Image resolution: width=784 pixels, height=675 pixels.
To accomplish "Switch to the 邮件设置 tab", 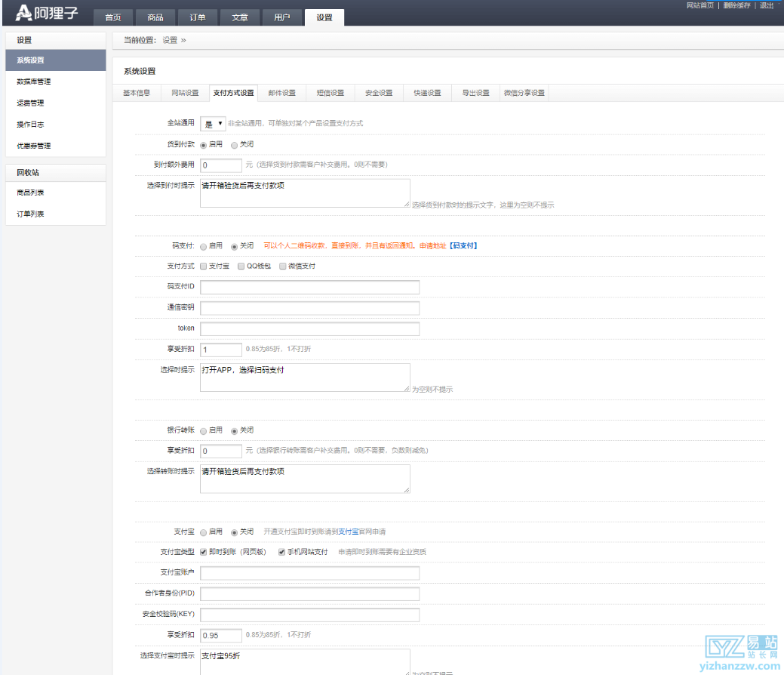I will click(281, 93).
